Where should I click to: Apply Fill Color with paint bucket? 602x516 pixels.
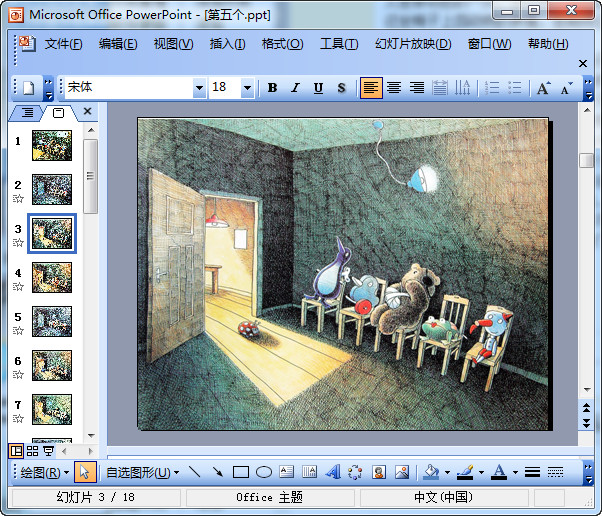(x=431, y=473)
